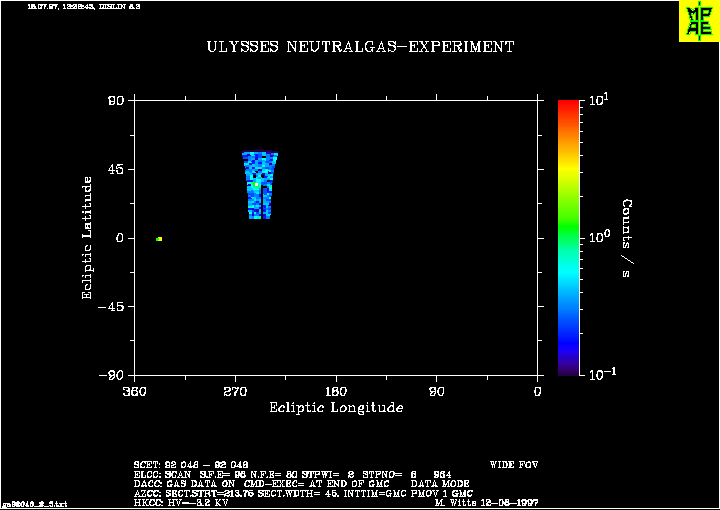
Task: Click the 'Ecliptic Latitude' axis label
Action: point(87,238)
